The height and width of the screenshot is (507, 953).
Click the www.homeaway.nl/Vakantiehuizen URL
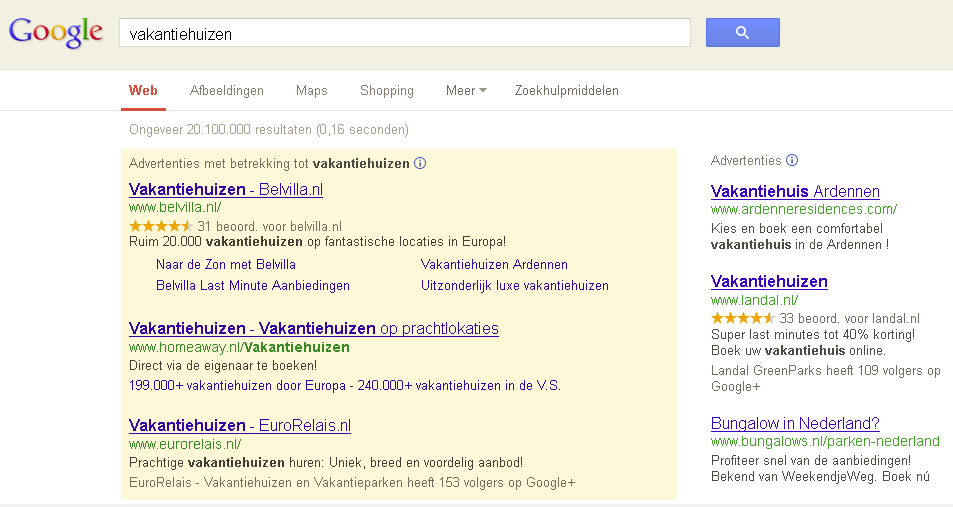click(x=239, y=347)
